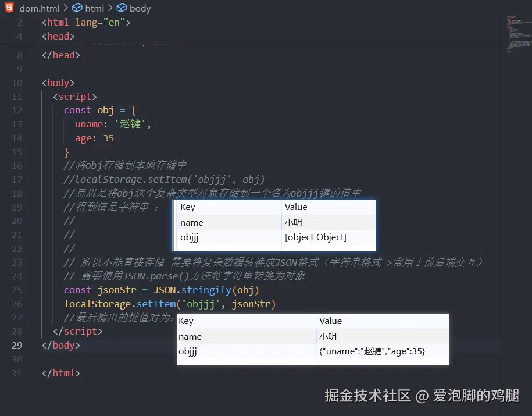This screenshot has width=532, height=416.
Task: Click 'name' key in lower storage table
Action: 190,337
